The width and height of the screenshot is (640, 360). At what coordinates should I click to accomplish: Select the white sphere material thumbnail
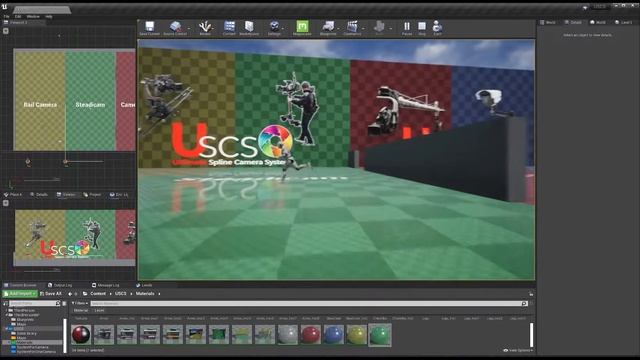coord(288,334)
